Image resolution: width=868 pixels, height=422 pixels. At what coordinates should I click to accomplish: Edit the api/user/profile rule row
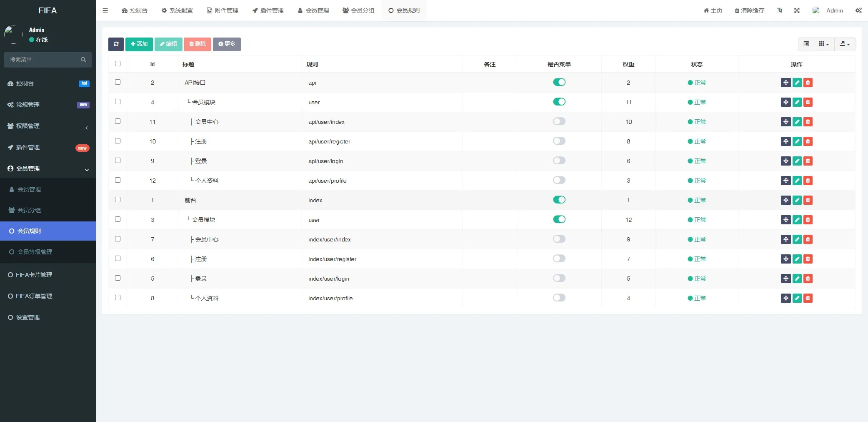tap(797, 181)
